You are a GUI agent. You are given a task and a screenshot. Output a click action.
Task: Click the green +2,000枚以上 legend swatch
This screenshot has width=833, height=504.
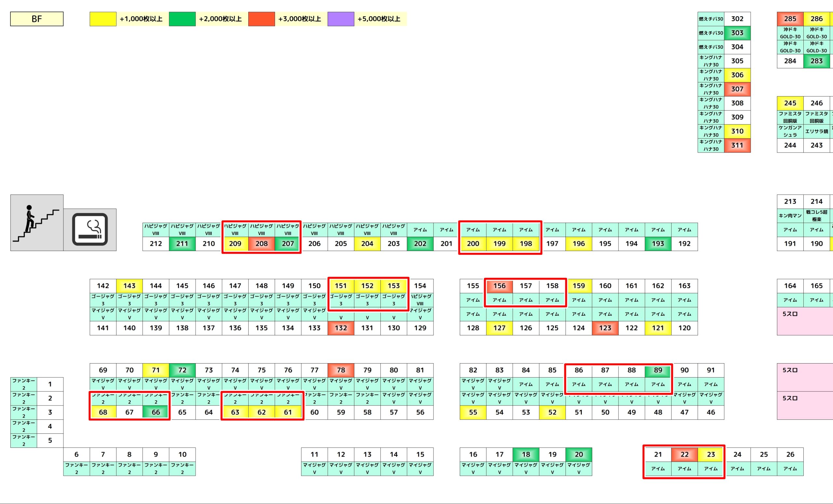point(182,19)
